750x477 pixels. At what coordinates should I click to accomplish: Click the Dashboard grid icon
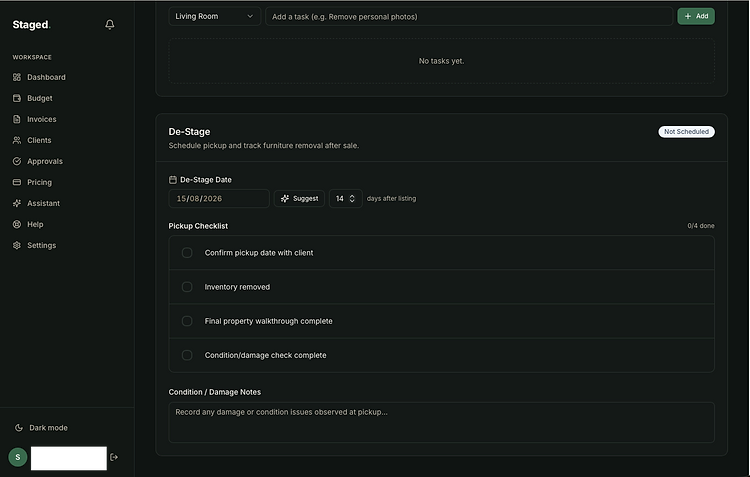point(17,77)
